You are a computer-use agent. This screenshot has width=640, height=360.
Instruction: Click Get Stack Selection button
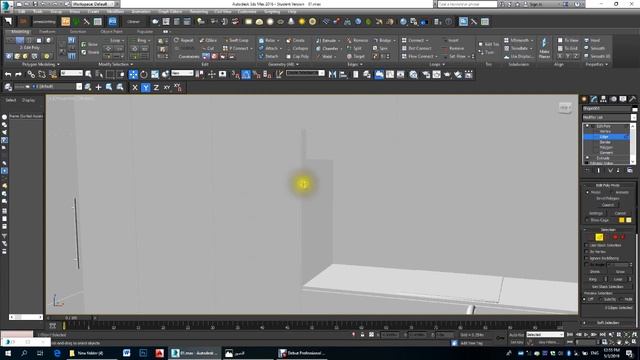coord(608,287)
